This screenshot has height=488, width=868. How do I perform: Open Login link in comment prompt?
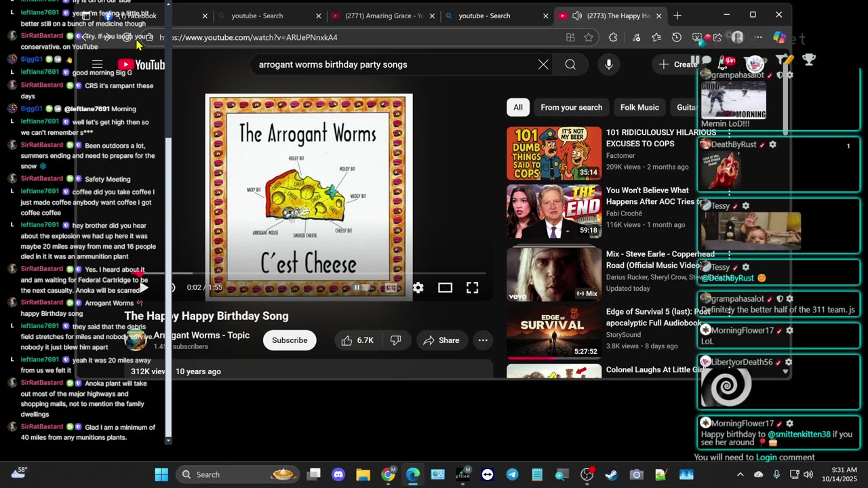tap(766, 457)
